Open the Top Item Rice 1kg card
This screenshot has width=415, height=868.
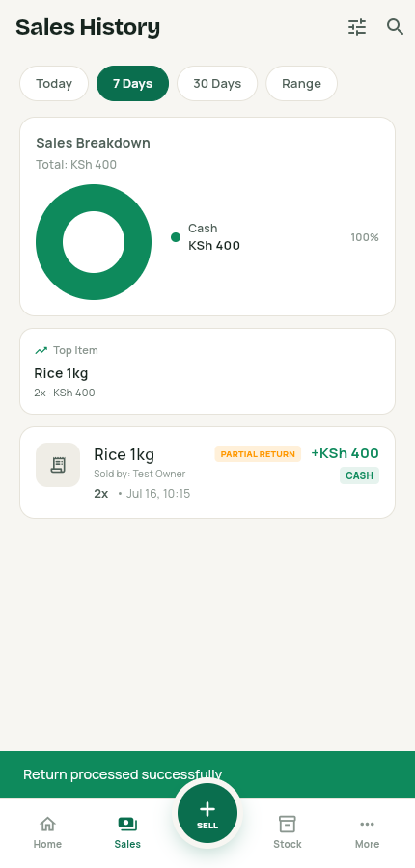[x=207, y=371]
